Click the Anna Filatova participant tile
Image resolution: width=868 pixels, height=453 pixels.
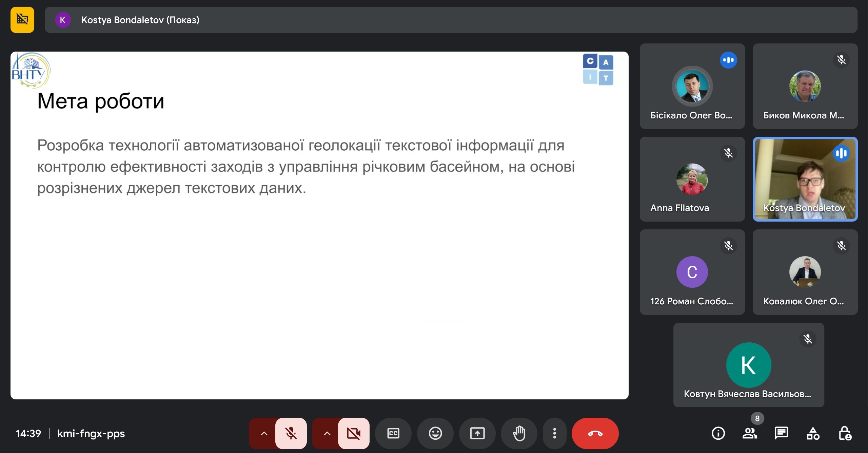coord(692,179)
